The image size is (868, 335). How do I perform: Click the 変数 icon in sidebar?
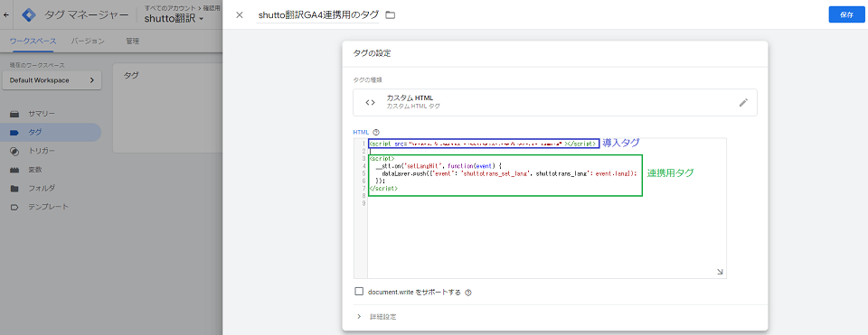[15, 170]
